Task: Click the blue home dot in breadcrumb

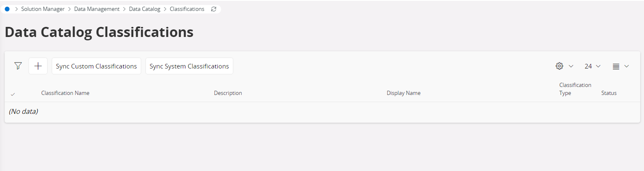Action: pos(7,9)
